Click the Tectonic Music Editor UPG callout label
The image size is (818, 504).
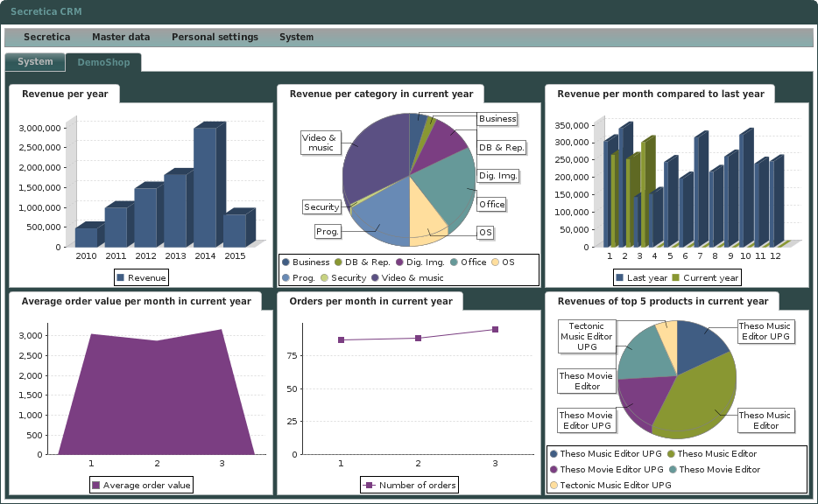pos(586,335)
